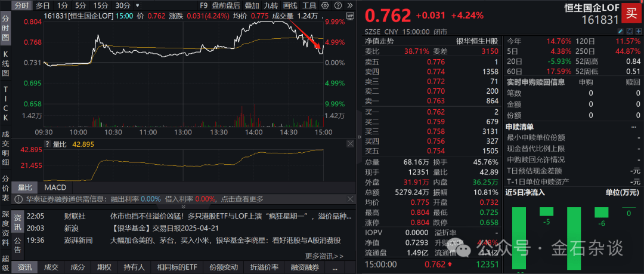644x274 pixels.
Task: Open the TICK side tab
Action: [x=5, y=104]
